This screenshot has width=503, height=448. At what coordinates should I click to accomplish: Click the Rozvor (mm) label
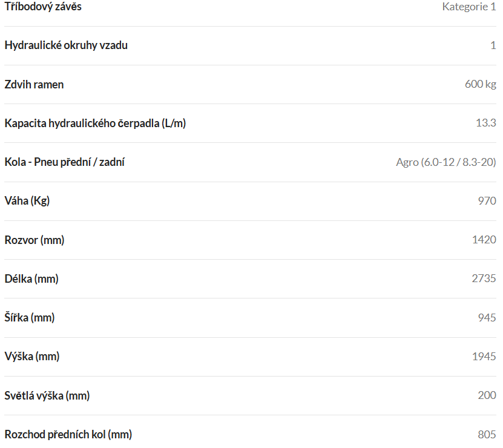(35, 240)
